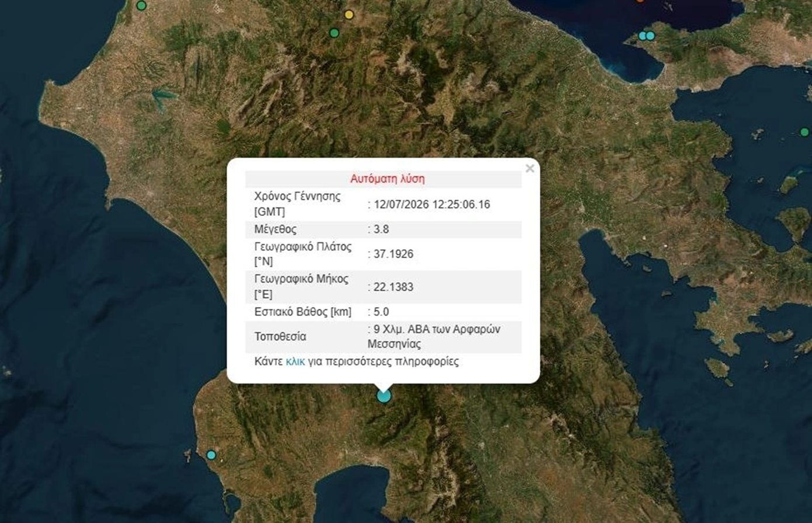Select the cyan marker on southwest coast
This screenshot has height=523, width=812.
click(x=211, y=455)
